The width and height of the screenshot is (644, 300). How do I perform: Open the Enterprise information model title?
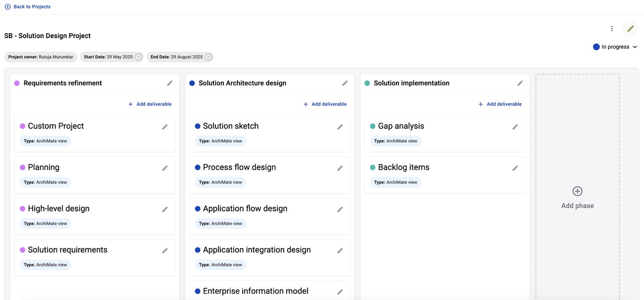256,291
